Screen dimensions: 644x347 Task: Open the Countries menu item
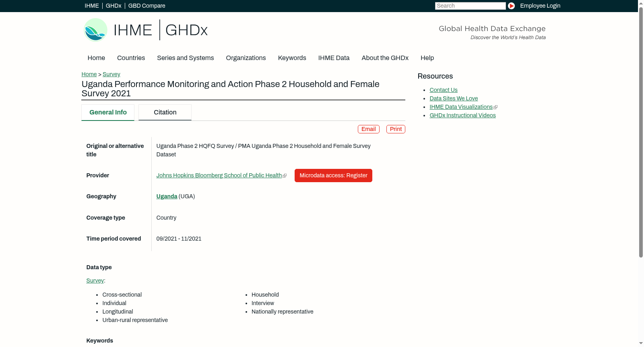pos(131,58)
